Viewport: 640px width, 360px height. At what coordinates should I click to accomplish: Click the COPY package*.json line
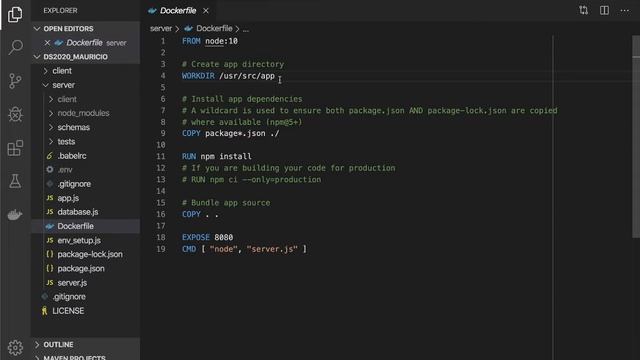231,133
